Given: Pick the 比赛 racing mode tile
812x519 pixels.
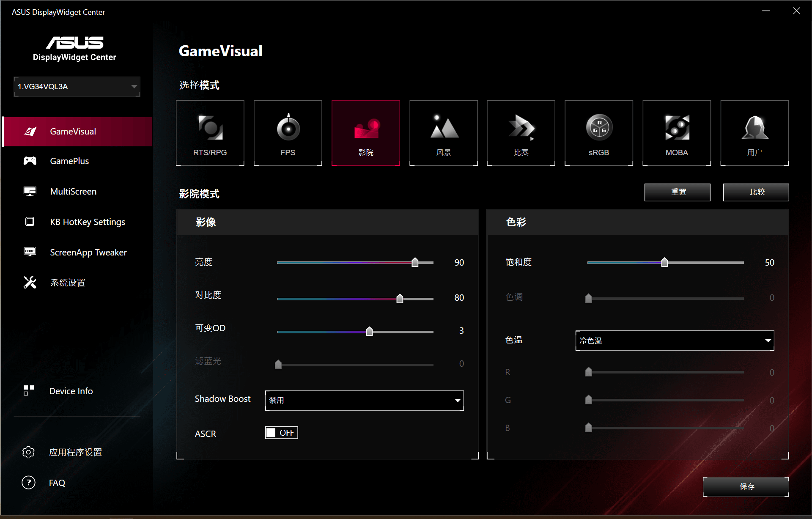Looking at the screenshot, I should [521, 133].
